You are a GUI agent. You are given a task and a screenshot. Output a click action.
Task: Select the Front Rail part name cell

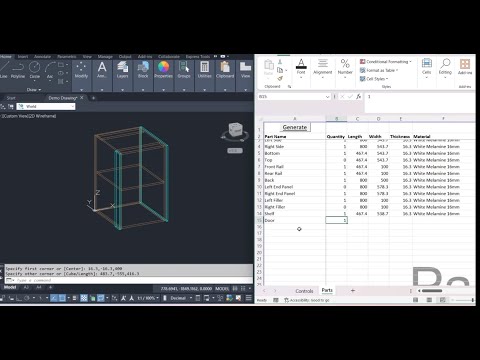294,167
